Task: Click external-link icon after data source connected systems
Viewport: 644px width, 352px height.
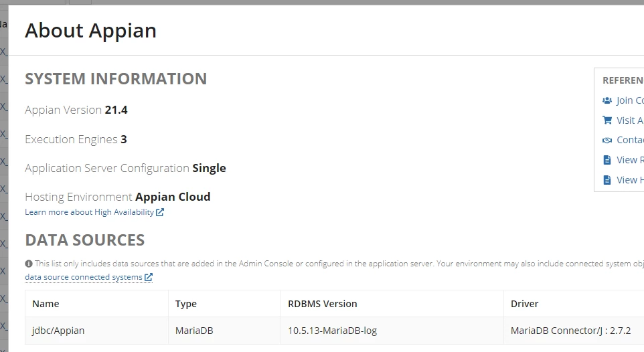Action: click(148, 277)
